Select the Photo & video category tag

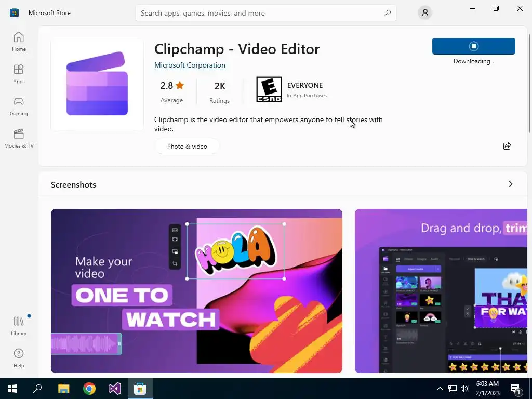coord(187,146)
